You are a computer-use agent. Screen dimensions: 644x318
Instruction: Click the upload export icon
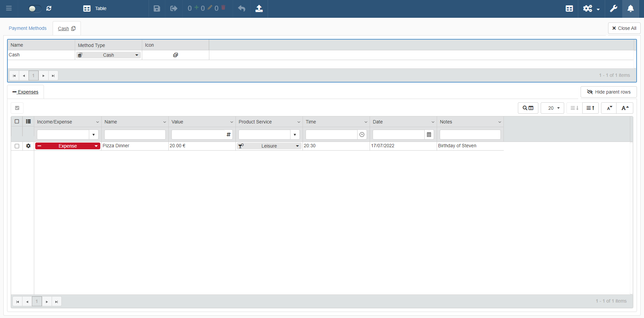(259, 9)
